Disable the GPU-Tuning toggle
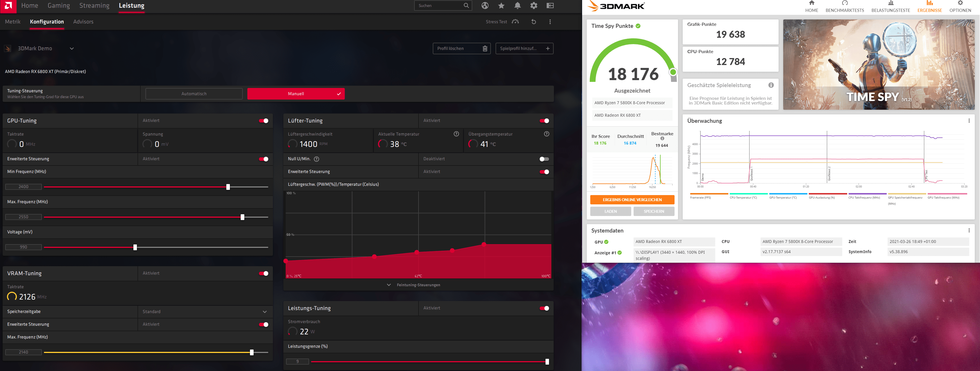This screenshot has width=980, height=371. point(264,121)
